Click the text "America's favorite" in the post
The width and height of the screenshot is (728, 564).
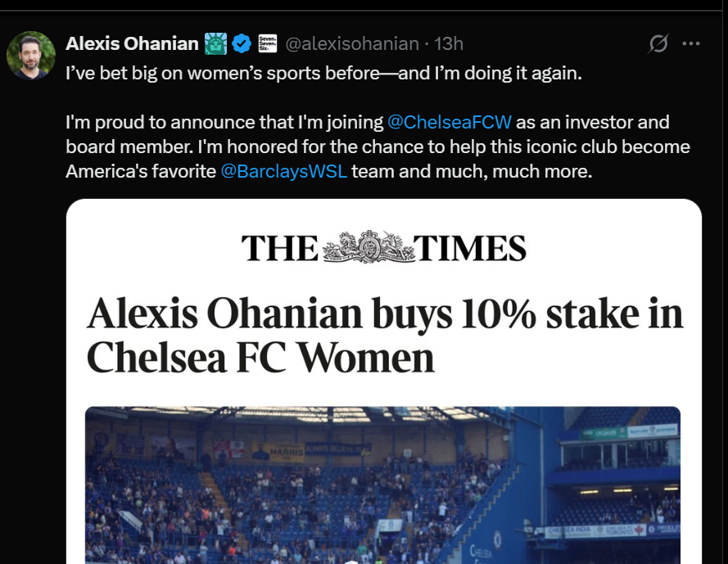[x=141, y=174]
